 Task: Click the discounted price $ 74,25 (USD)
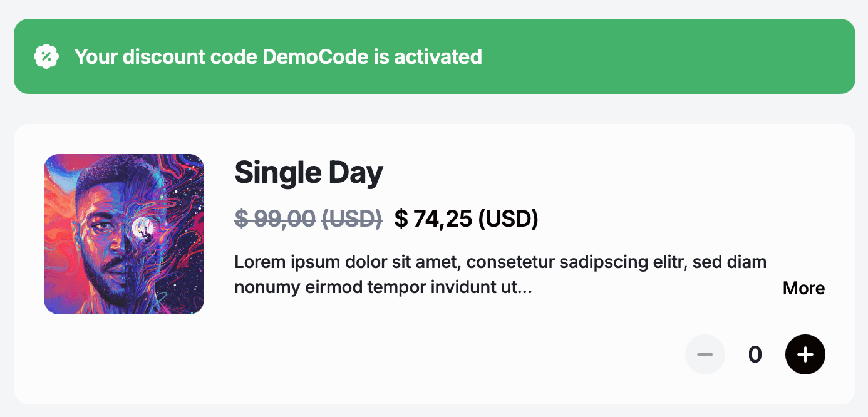[x=466, y=219]
